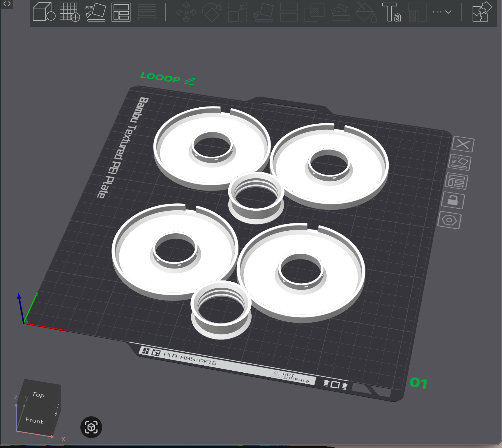
Task: Click the round 3D cube capture button
Action: point(91,427)
